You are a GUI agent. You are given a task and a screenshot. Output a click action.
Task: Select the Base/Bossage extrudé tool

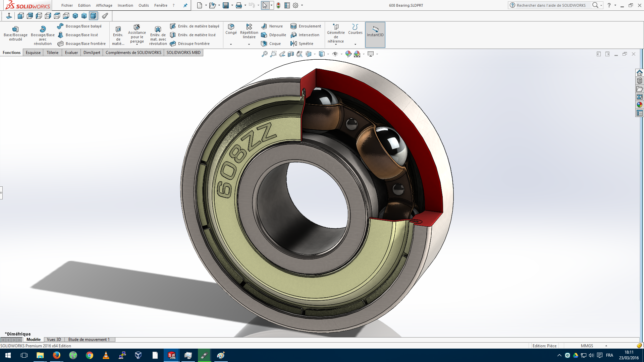(15, 34)
